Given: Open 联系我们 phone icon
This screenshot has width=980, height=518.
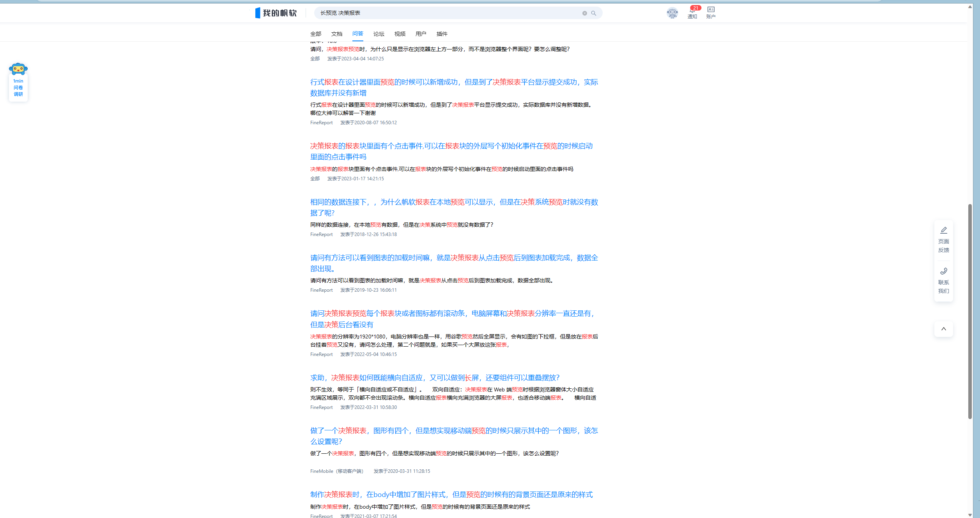Looking at the screenshot, I should tap(944, 281).
